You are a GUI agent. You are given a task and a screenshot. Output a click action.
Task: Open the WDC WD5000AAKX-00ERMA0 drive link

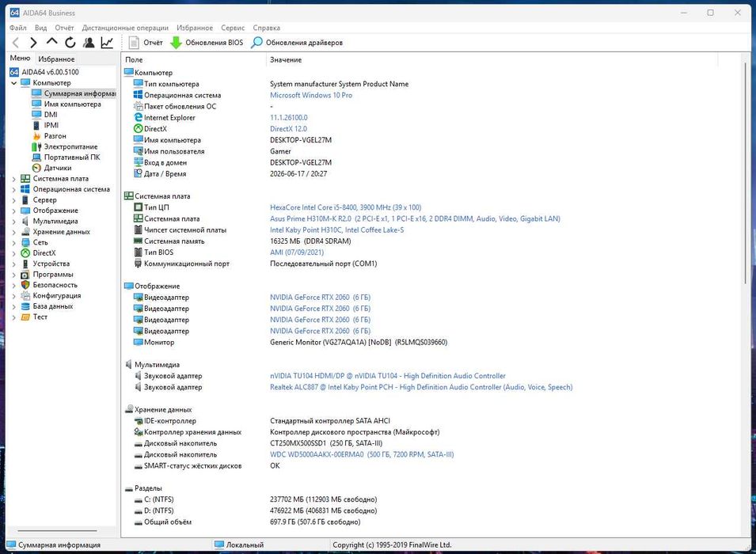tap(362, 454)
